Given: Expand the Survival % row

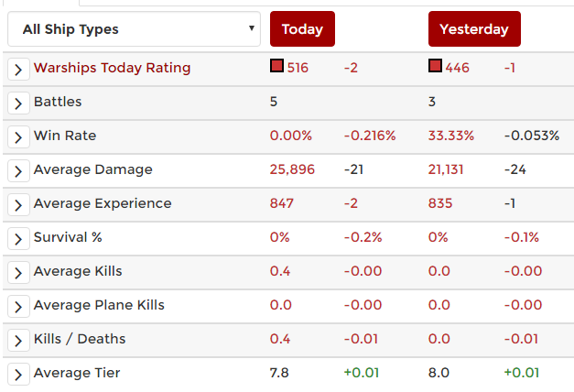Looking at the screenshot, I should point(17,238).
